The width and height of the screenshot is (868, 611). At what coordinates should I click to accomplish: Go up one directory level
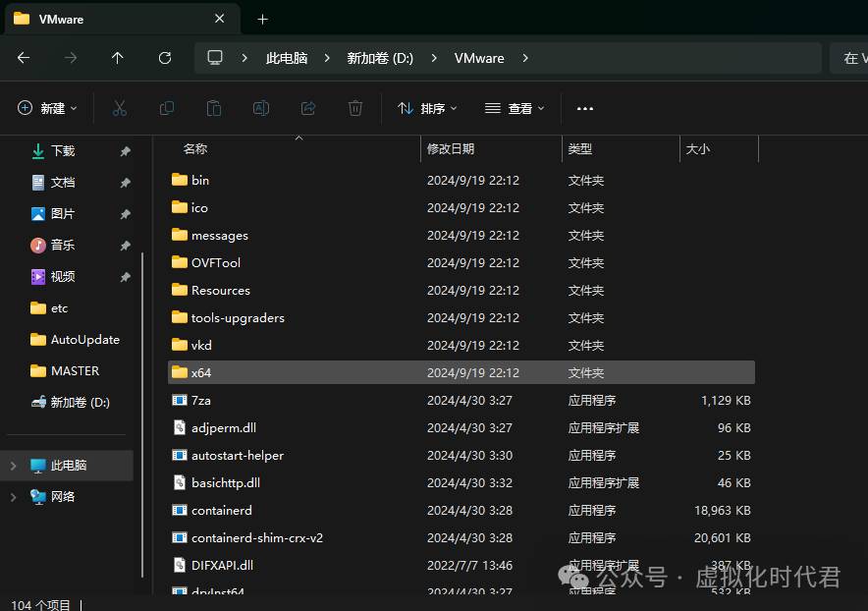[118, 58]
